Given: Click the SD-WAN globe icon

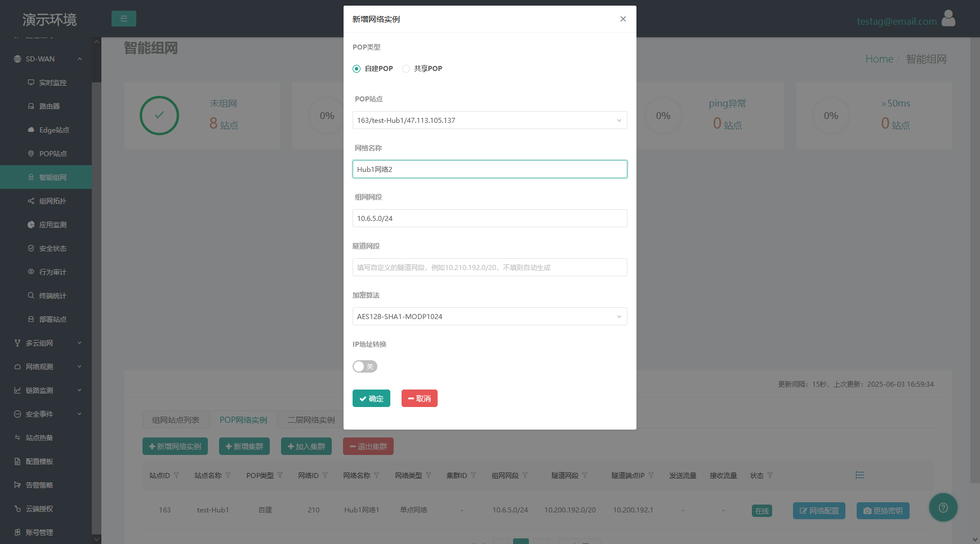Looking at the screenshot, I should click(17, 59).
